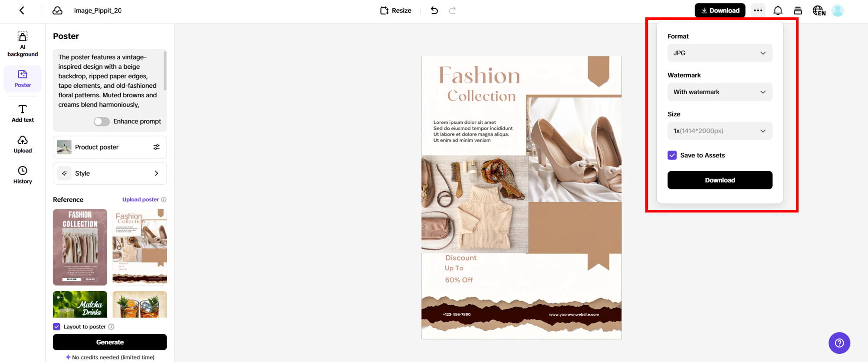Viewport: 868px width, 362px height.
Task: Open the History panel
Action: (x=23, y=175)
